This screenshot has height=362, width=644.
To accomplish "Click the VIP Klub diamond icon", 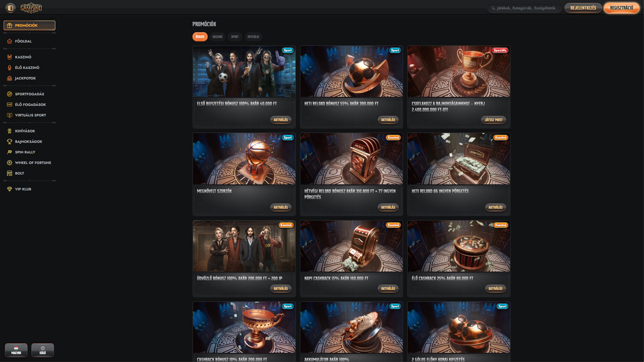I will point(9,189).
